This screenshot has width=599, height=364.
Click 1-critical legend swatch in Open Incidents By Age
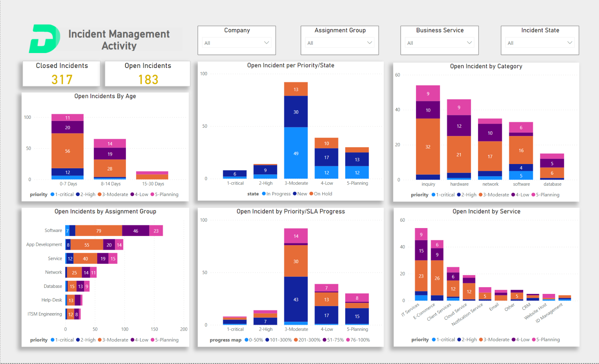(52, 194)
